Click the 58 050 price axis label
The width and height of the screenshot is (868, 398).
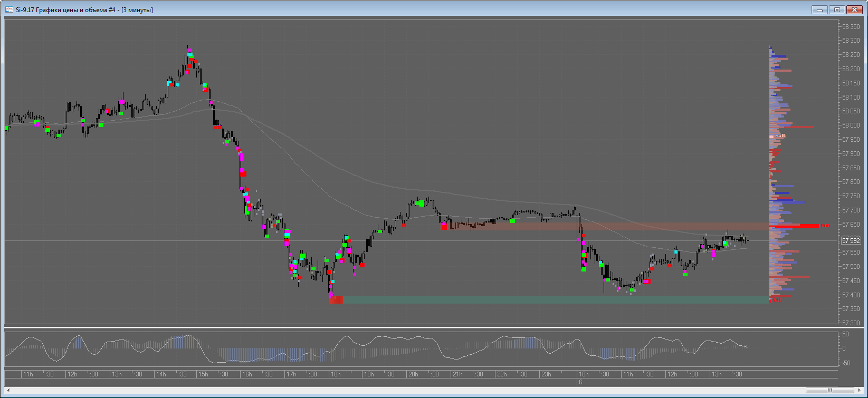coord(852,111)
